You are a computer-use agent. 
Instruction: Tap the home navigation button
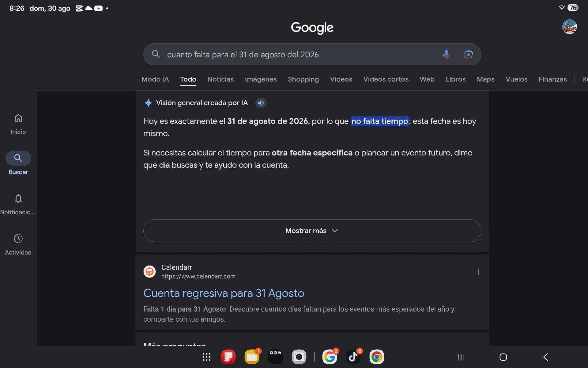click(x=503, y=357)
